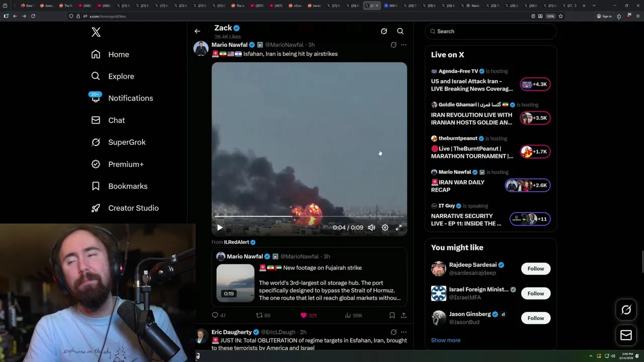Bookmark the page using the star icon

point(560,16)
